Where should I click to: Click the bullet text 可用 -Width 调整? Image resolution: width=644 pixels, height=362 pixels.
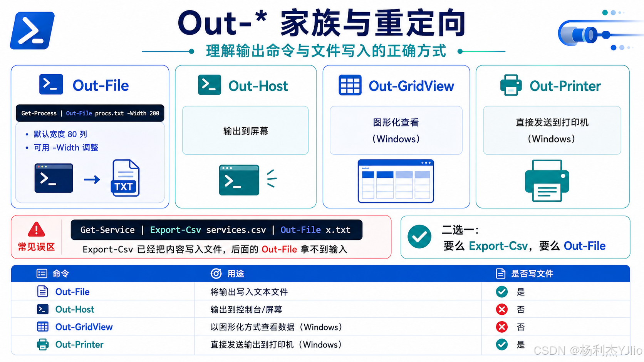coord(66,148)
